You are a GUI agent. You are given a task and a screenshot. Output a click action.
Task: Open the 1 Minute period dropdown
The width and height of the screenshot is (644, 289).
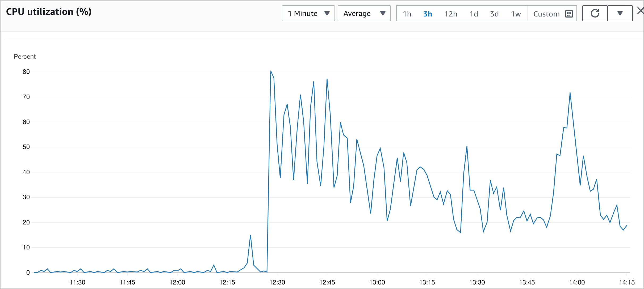click(x=308, y=13)
